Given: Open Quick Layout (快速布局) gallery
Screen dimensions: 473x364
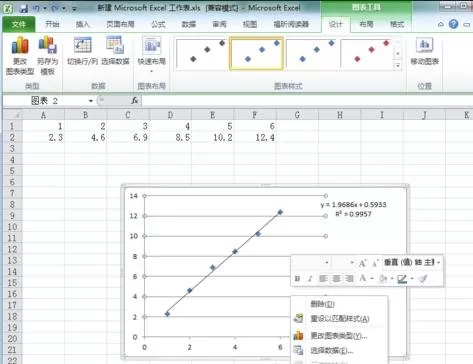Looking at the screenshot, I should [152, 55].
